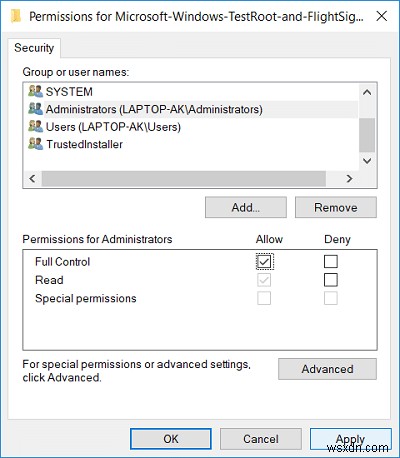Click the Administrators group icon
The width and height of the screenshot is (400, 458).
coord(35,109)
